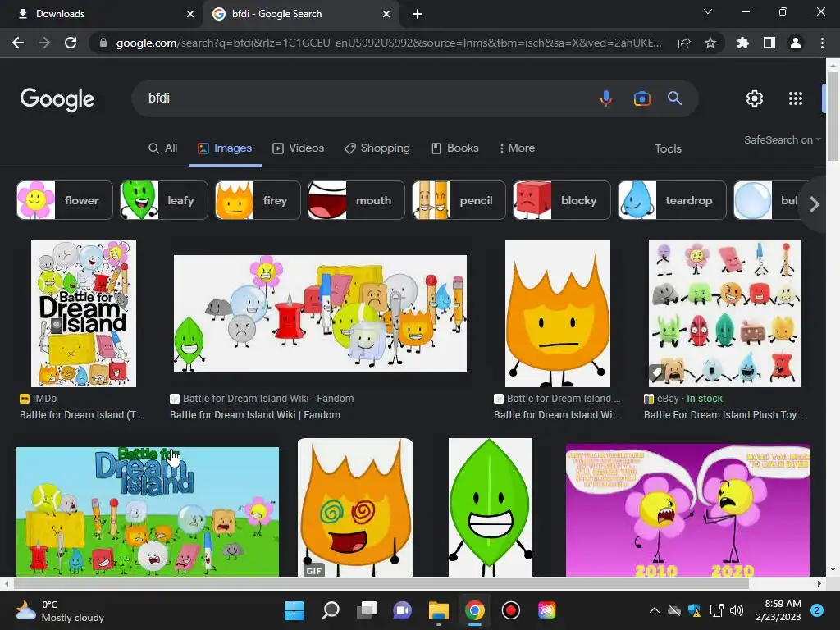Expand the More search categories menu
Image resolution: width=840 pixels, height=630 pixels.
pos(517,148)
